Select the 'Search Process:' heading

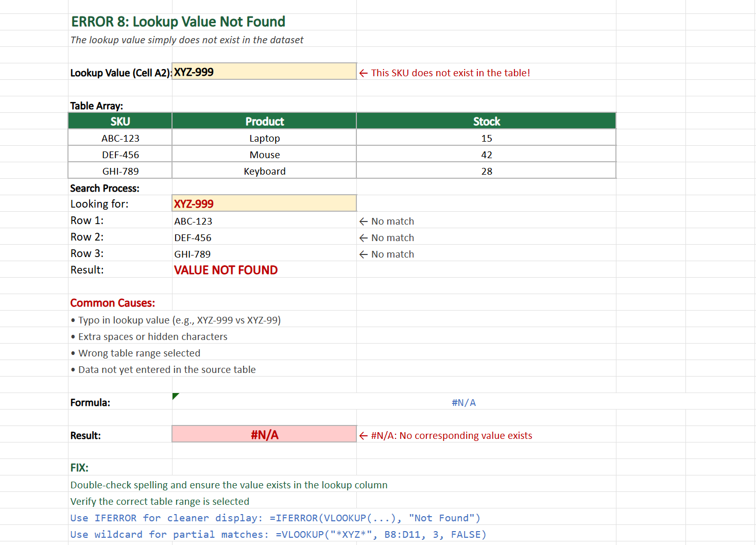(105, 188)
